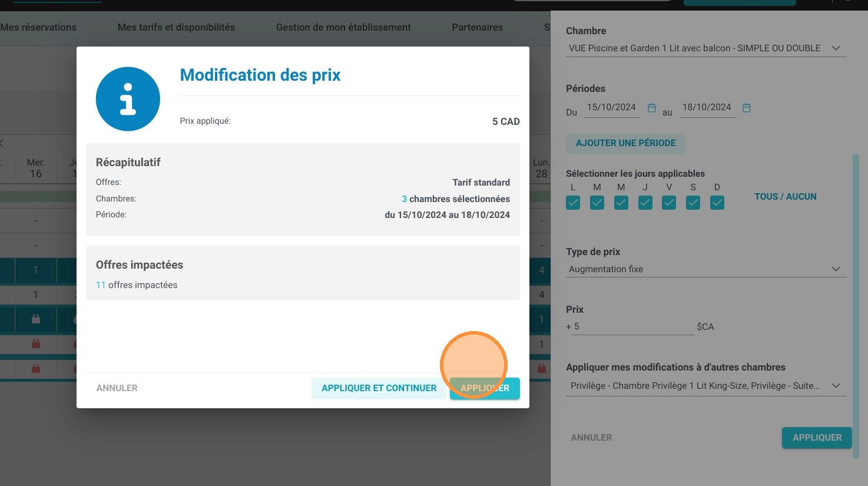The height and width of the screenshot is (486, 868).
Task: Click '3 chambres sélectionnées' text
Action: point(456,199)
